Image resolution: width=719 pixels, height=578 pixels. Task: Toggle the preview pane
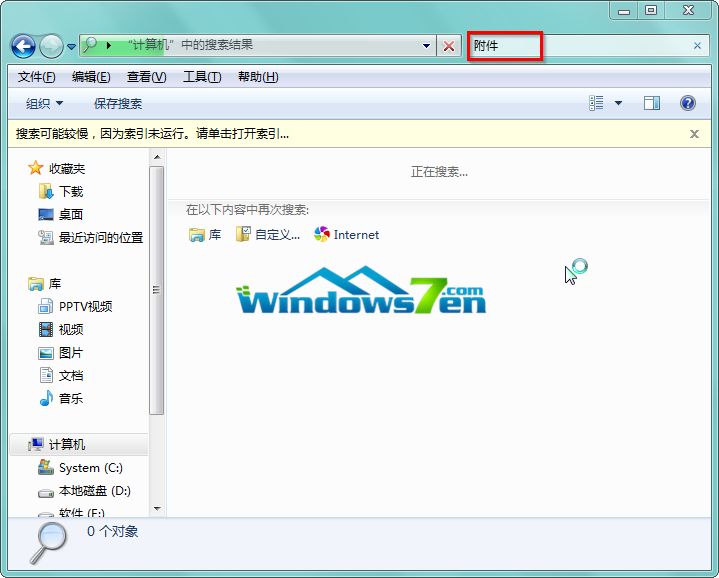(652, 103)
